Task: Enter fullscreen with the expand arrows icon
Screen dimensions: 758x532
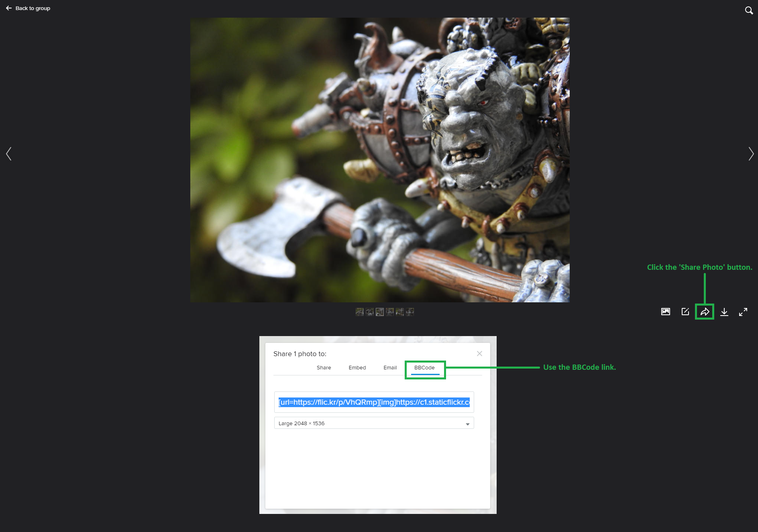Action: (743, 312)
